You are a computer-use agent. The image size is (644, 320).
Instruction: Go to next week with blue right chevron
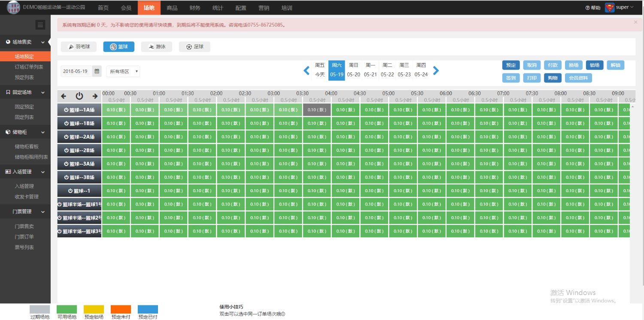[x=436, y=71]
